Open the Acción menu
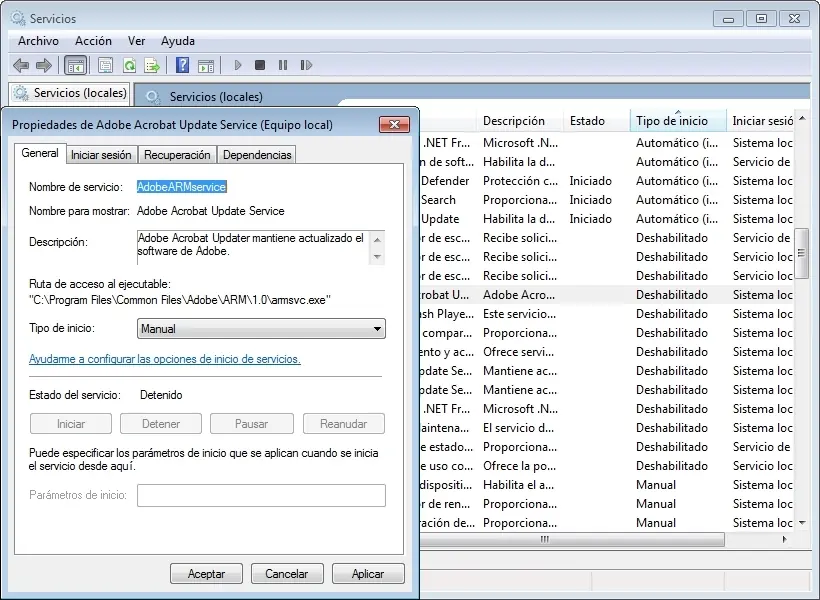The width and height of the screenshot is (820, 600). [x=93, y=41]
